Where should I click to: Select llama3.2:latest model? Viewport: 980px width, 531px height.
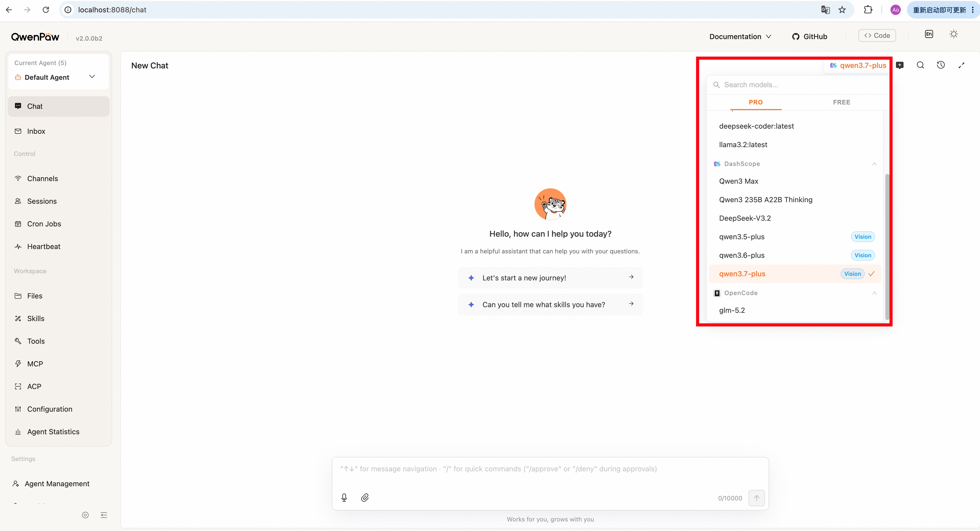(x=795, y=145)
